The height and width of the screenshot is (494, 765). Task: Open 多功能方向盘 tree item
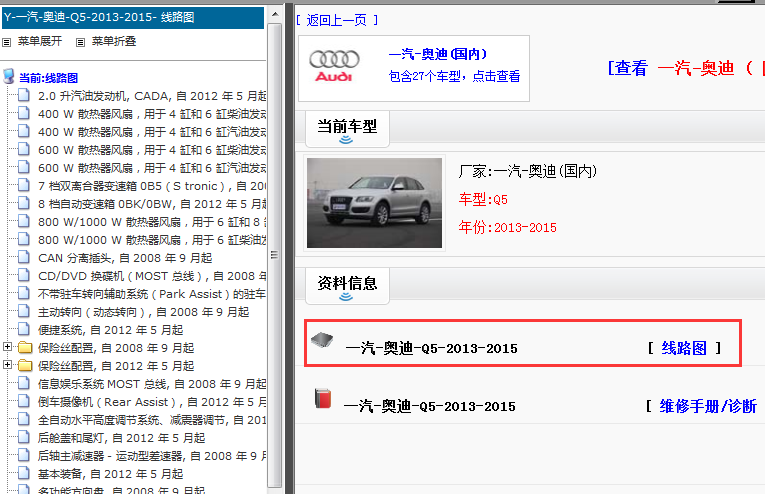[x=121, y=490]
